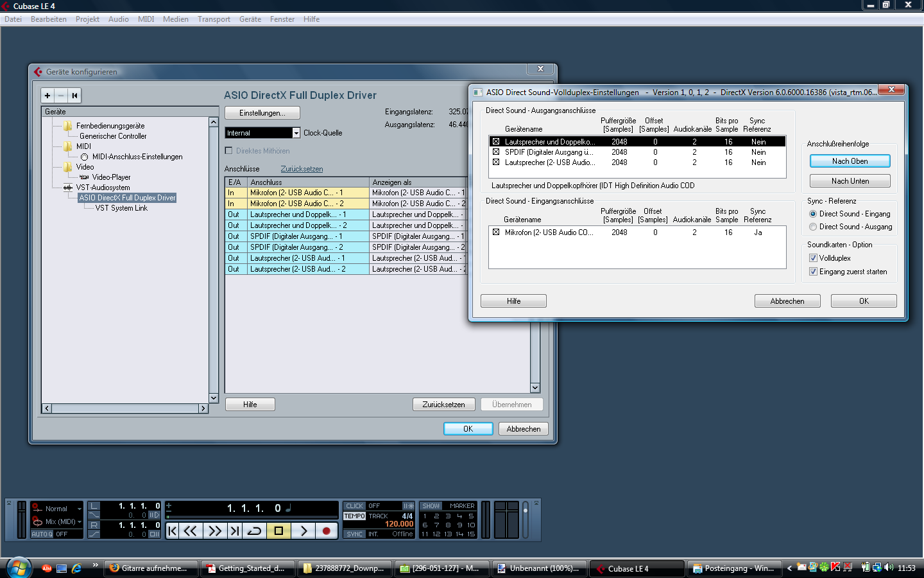Open the Geräte menu
924x578 pixels.
(x=250, y=19)
